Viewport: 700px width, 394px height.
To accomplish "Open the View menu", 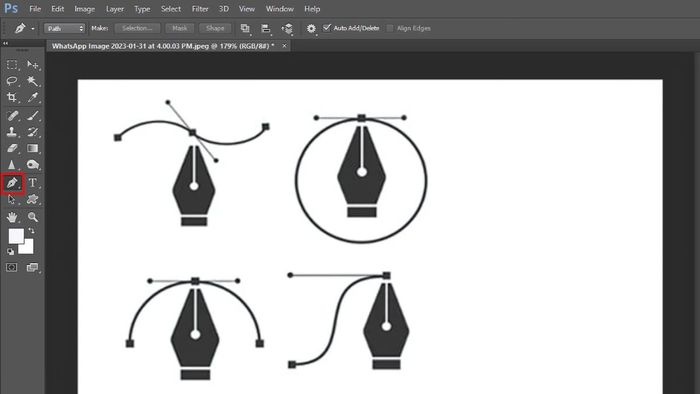I will coord(247,8).
